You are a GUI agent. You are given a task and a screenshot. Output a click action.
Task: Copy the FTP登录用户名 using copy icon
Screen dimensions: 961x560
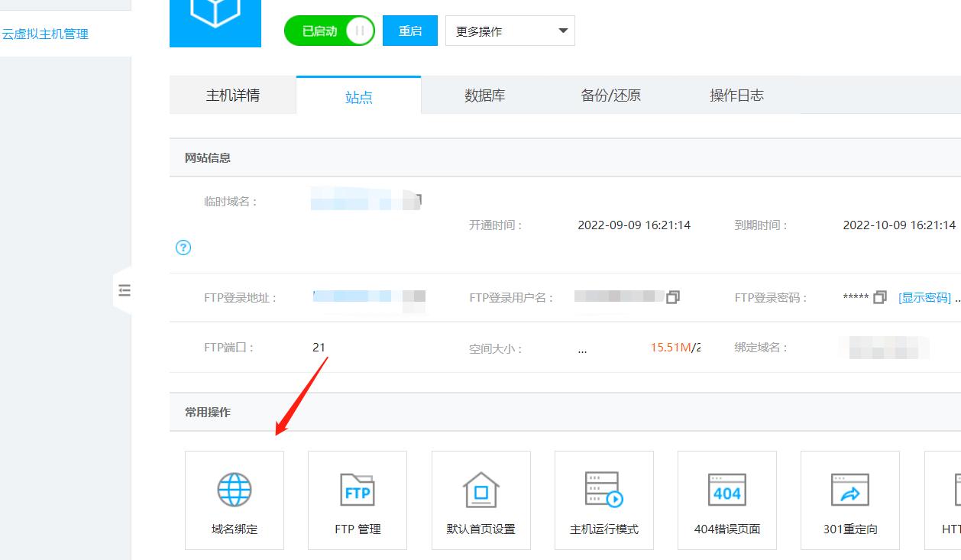(672, 298)
